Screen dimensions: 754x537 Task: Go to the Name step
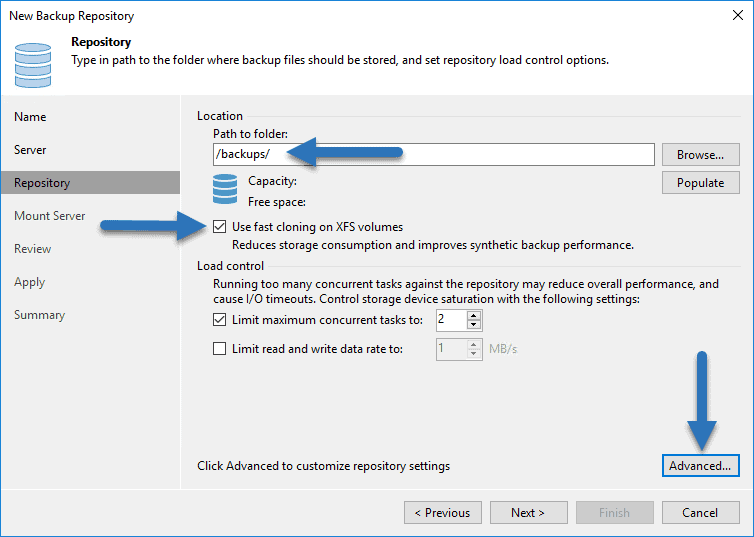coord(30,117)
